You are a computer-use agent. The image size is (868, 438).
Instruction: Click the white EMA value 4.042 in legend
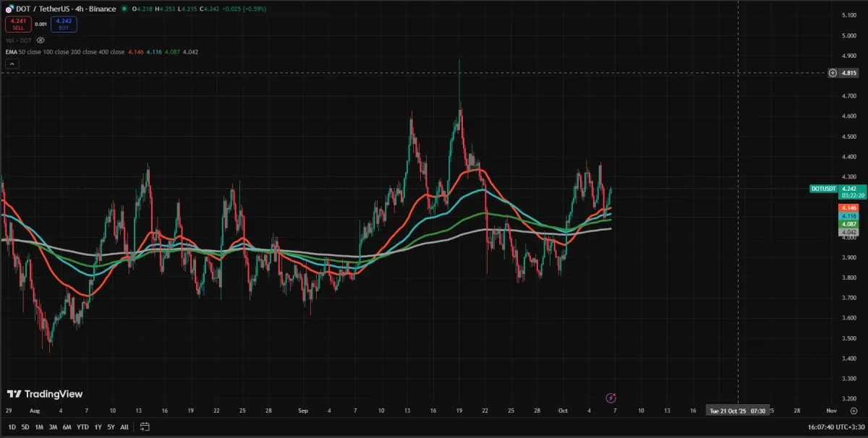tap(191, 52)
